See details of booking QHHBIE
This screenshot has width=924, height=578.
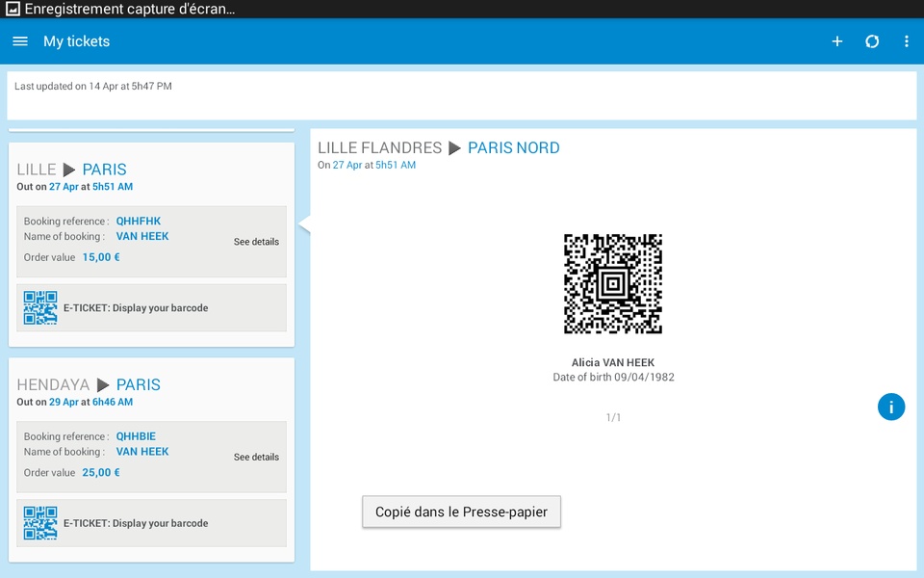click(256, 457)
